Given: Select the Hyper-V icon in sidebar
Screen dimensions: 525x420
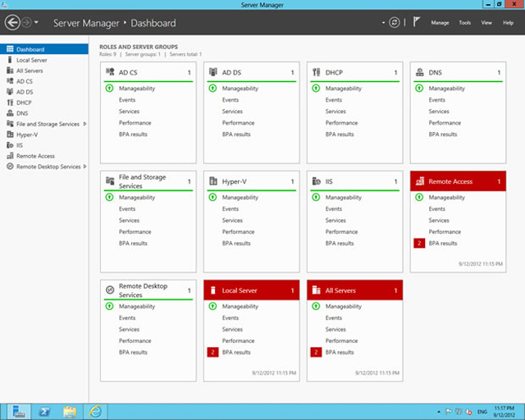Looking at the screenshot, I should [x=10, y=135].
